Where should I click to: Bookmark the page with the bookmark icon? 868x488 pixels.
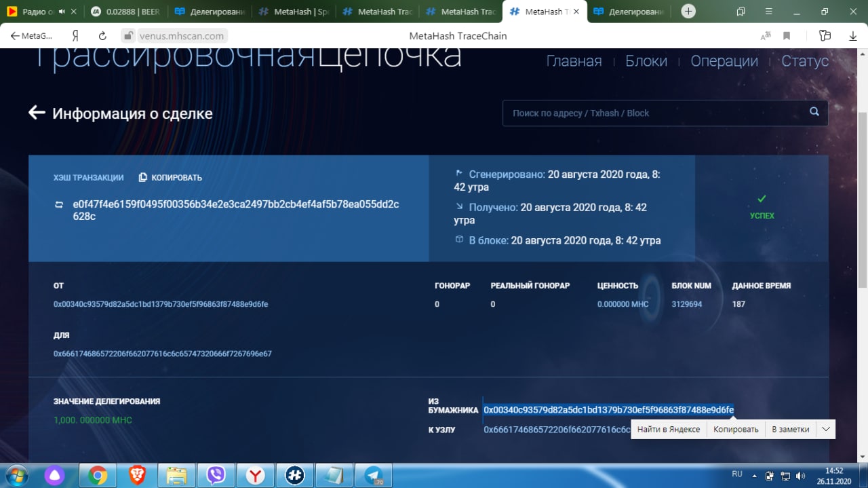click(787, 36)
